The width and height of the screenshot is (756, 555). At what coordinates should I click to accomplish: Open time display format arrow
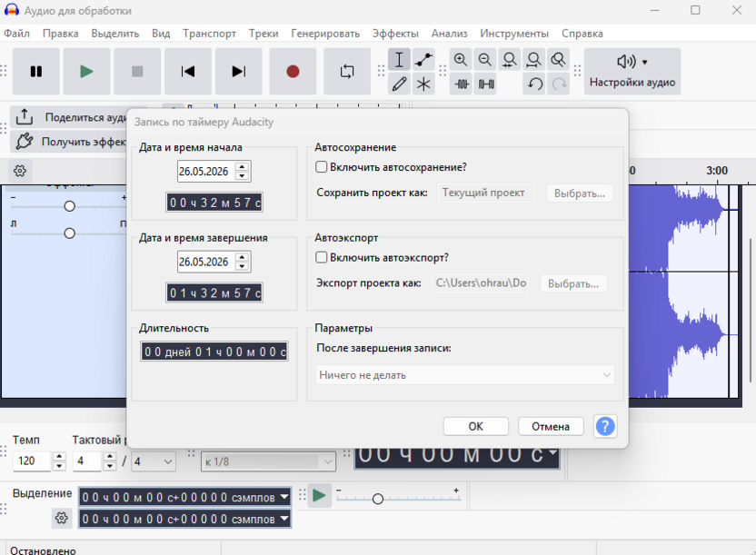point(552,452)
